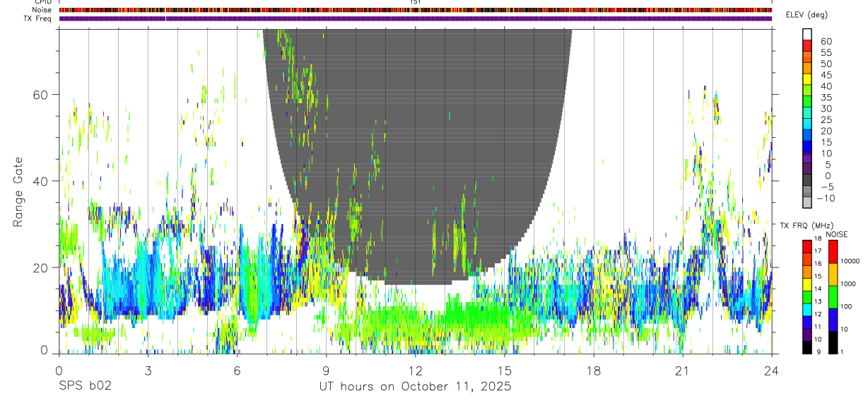The width and height of the screenshot is (868, 401).
Task: Click the white top segment of the ELEV color bar
Action: click(807, 35)
